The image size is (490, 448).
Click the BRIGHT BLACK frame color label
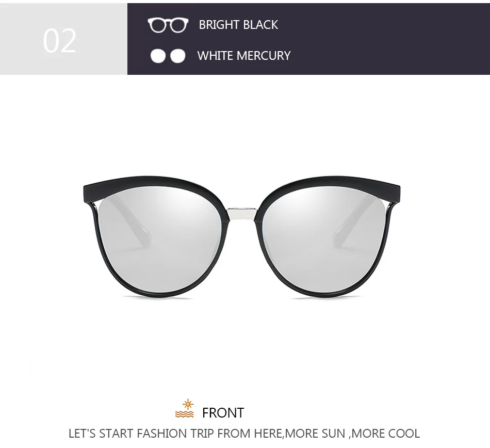pyautogui.click(x=238, y=25)
